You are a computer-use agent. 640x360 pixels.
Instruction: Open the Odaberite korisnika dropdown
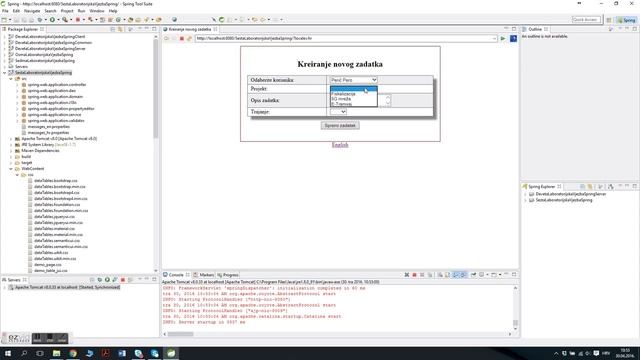click(x=353, y=80)
